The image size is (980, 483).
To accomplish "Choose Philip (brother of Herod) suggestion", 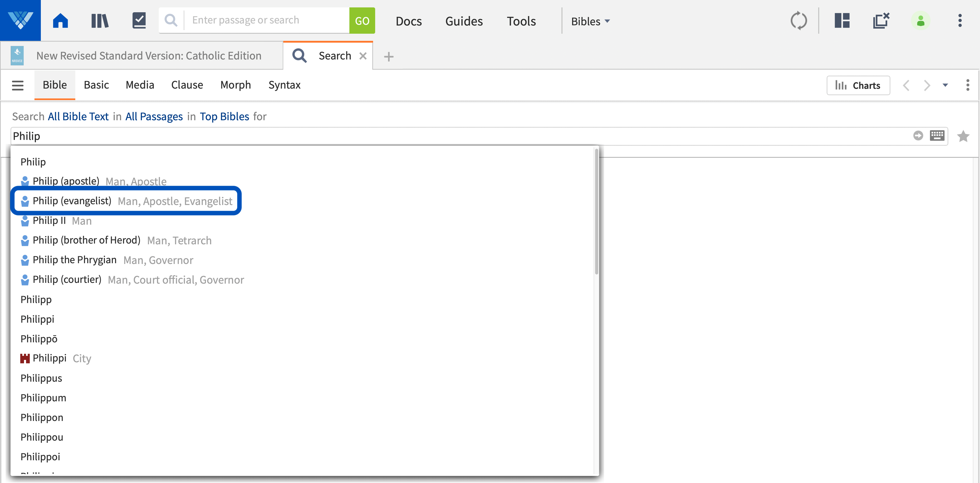I will point(116,240).
